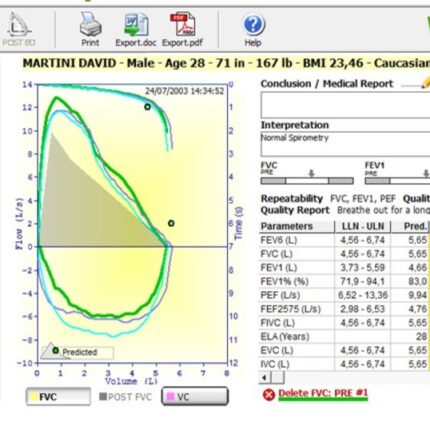This screenshot has width=430, height=430.
Task: Click the horizontal scrollbar thumb
Action: 278,378
